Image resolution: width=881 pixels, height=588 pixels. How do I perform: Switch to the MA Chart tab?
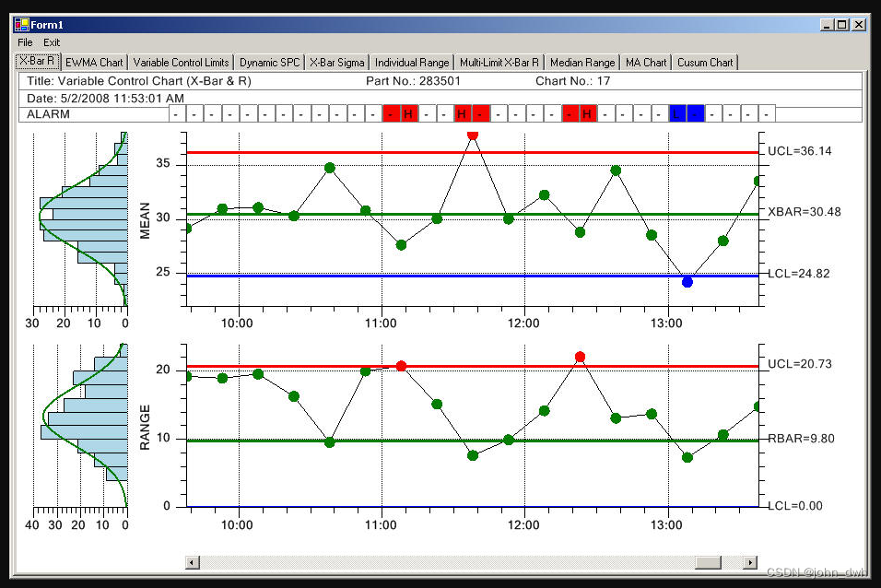pyautogui.click(x=646, y=62)
